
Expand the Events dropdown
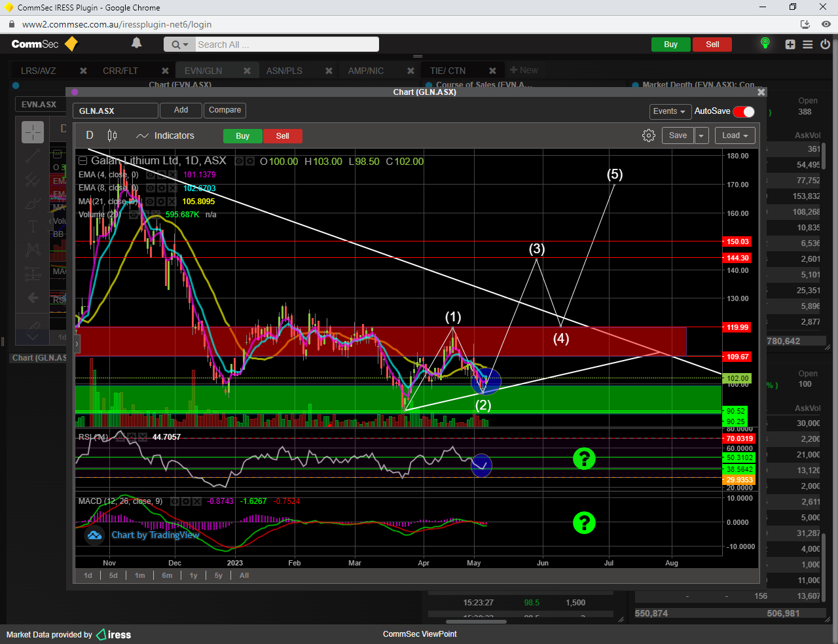[x=669, y=111]
